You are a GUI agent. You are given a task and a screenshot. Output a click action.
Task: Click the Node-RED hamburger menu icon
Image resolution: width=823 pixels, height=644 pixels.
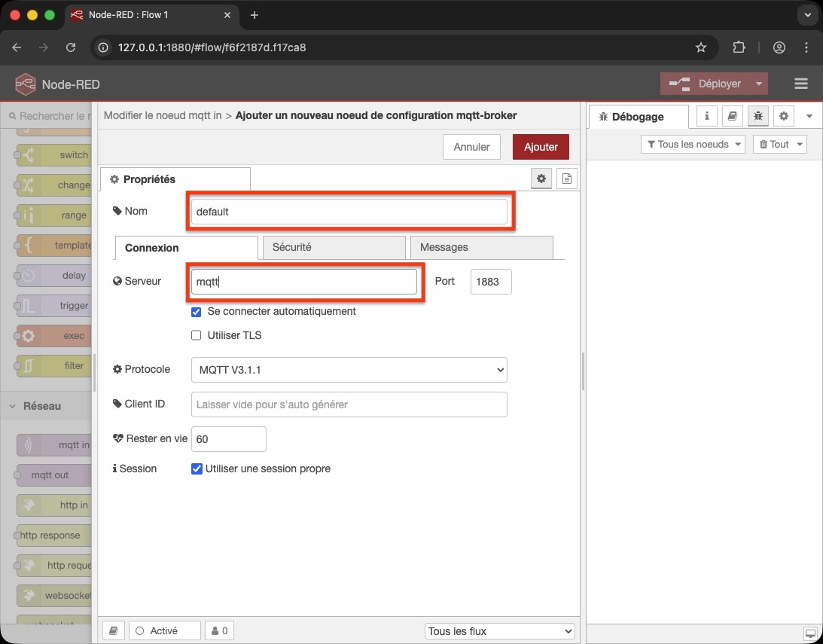[x=801, y=84]
